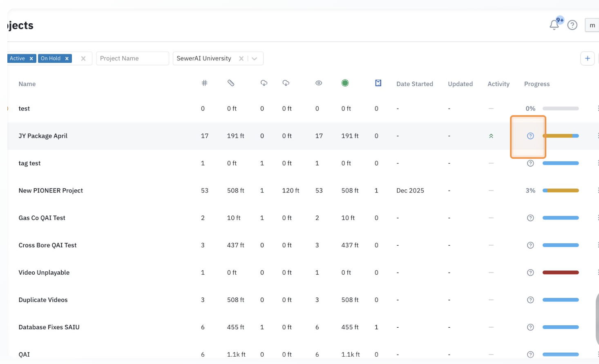Click the green circle column header icon
Screen dimensions: 599x364
click(345, 83)
